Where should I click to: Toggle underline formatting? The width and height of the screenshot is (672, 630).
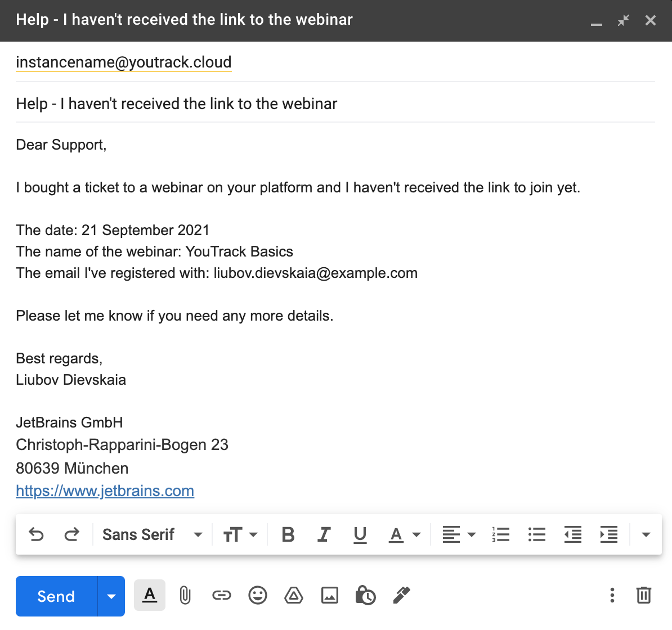360,534
